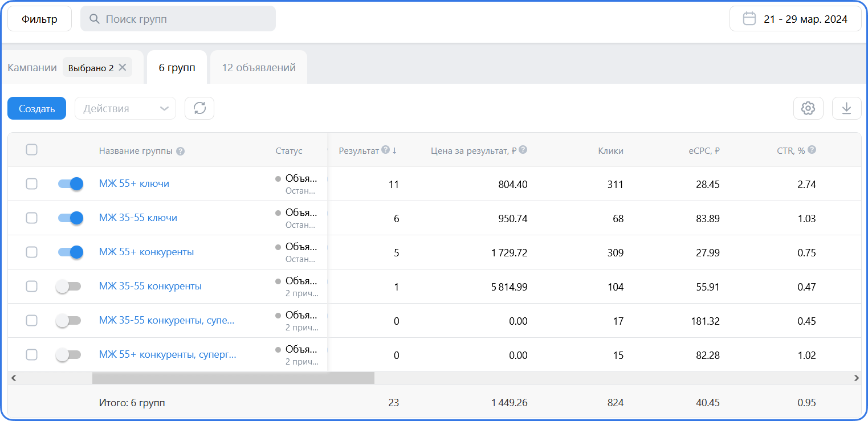Expand the Действия dropdown
868x421 pixels.
(x=125, y=108)
